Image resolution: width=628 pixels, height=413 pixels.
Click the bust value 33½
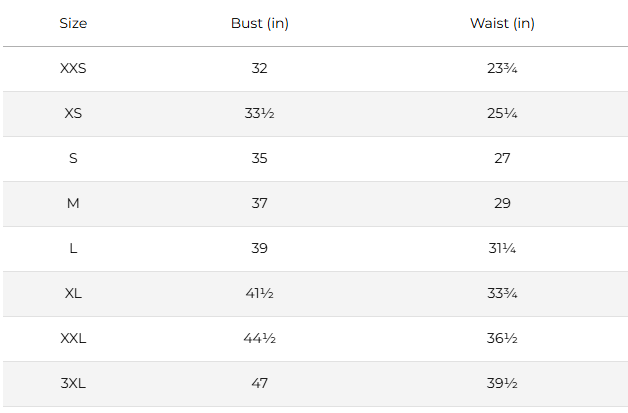click(x=260, y=113)
